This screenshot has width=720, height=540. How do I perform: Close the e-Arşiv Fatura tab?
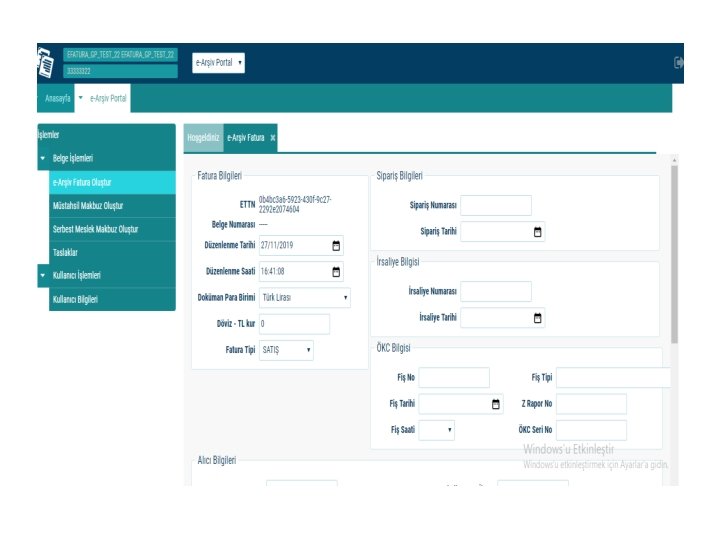pyautogui.click(x=273, y=138)
